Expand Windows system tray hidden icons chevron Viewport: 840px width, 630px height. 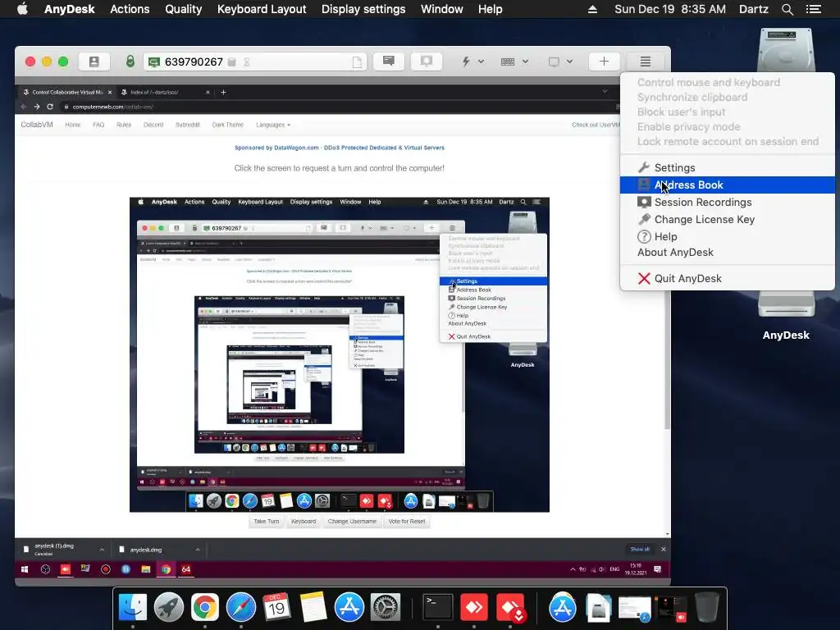pos(573,569)
